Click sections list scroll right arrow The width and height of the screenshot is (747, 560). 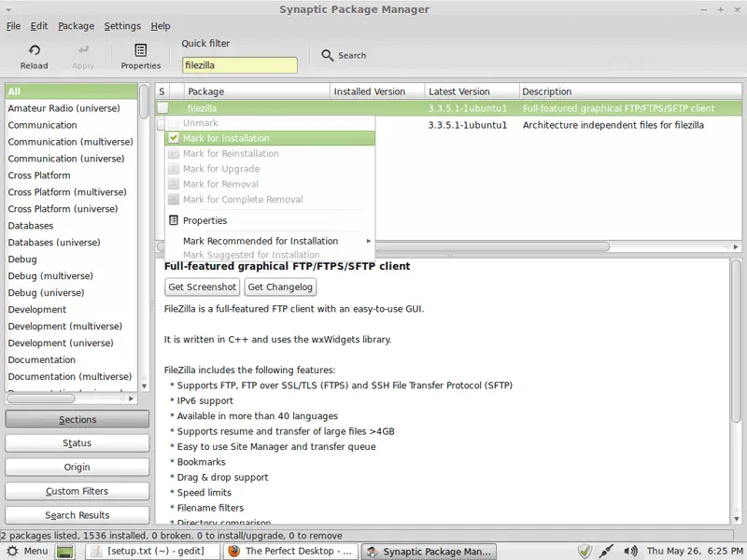(131, 399)
